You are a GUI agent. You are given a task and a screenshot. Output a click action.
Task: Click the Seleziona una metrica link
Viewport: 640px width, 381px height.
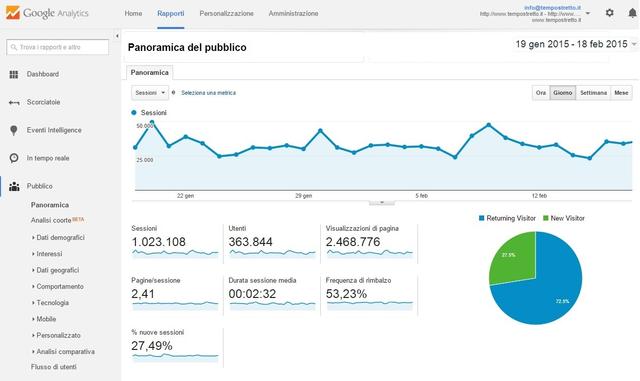coord(209,93)
